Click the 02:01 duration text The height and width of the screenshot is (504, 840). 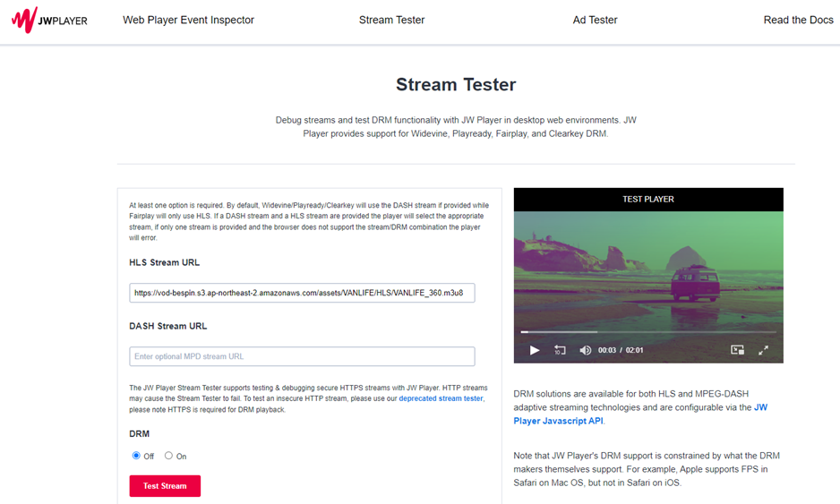635,350
